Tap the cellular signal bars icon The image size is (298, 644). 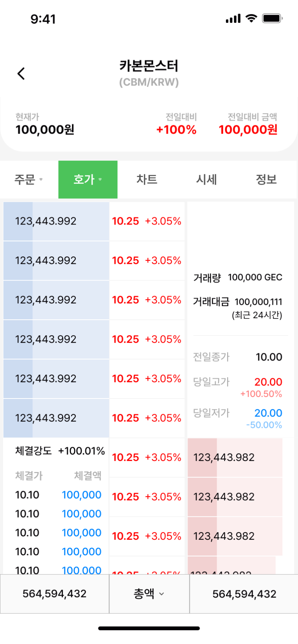pyautogui.click(x=233, y=18)
